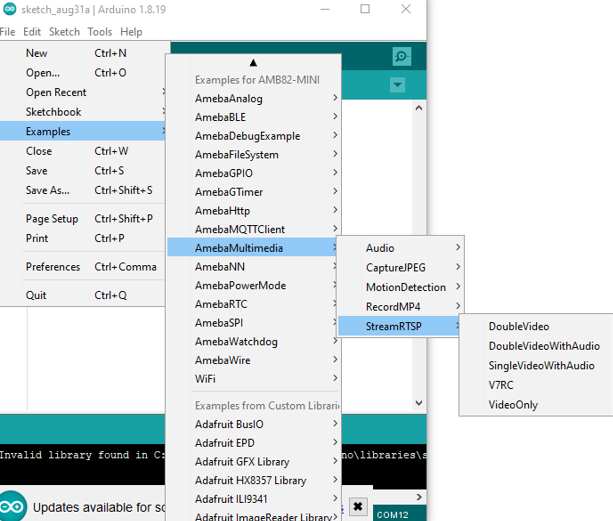The height and width of the screenshot is (521, 613).
Task: Dismiss the updates notification with X
Action: point(358,506)
